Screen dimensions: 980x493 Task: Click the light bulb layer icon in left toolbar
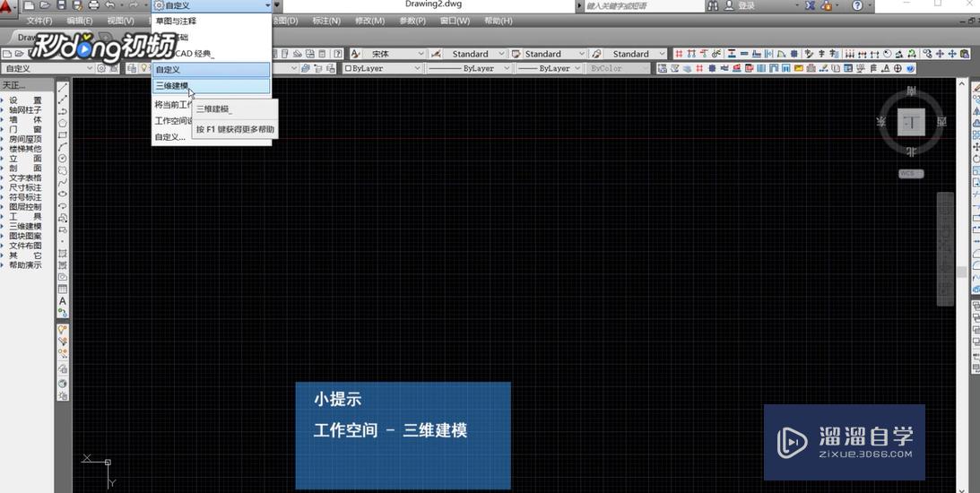(x=63, y=329)
